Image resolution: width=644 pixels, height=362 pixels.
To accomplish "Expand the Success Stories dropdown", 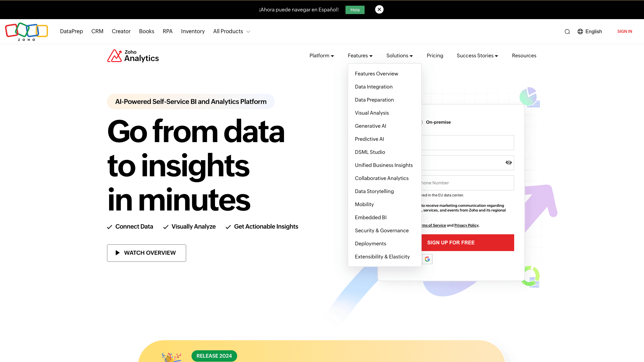I will 477,56.
